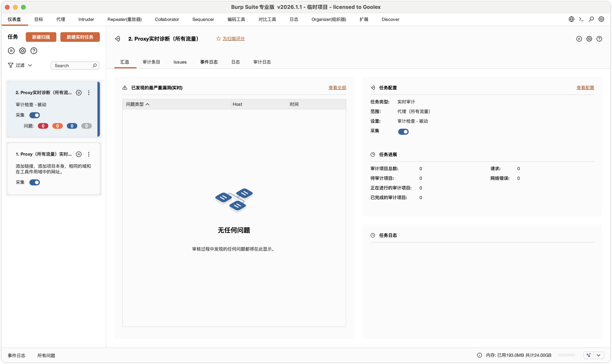Click the magnifier in the Search box
Screen dimensions: 612x364
94,65
